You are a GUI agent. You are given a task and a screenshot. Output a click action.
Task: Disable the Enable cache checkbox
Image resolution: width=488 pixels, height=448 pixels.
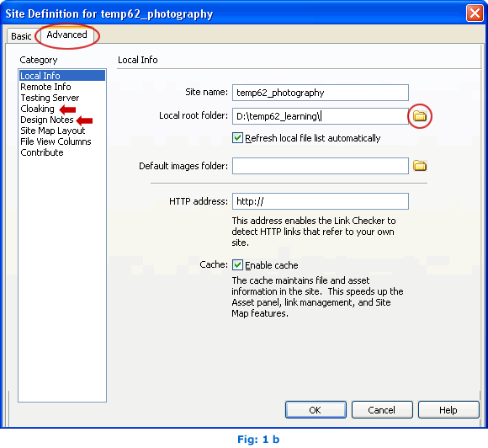[x=237, y=264]
